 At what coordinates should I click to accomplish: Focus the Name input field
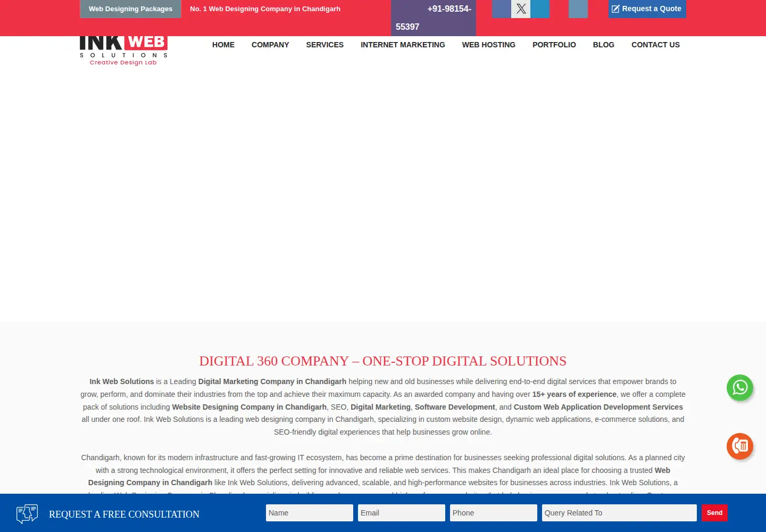[x=310, y=513]
